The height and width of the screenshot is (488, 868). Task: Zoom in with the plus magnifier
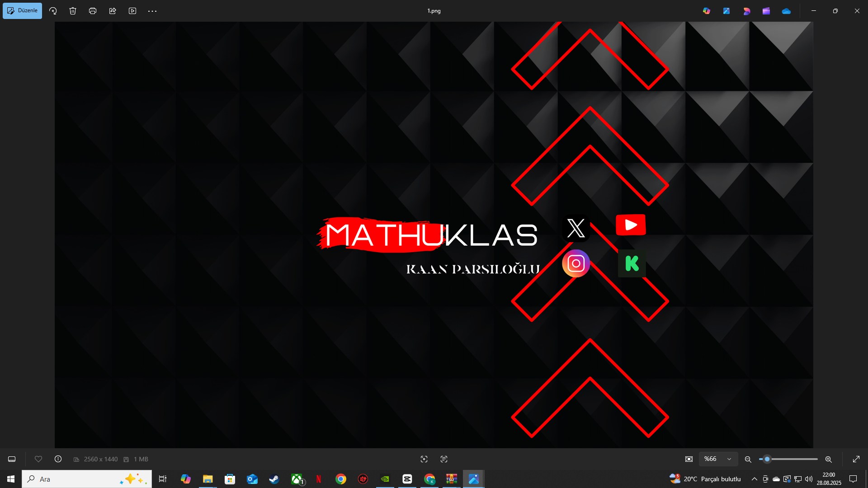[x=829, y=459]
